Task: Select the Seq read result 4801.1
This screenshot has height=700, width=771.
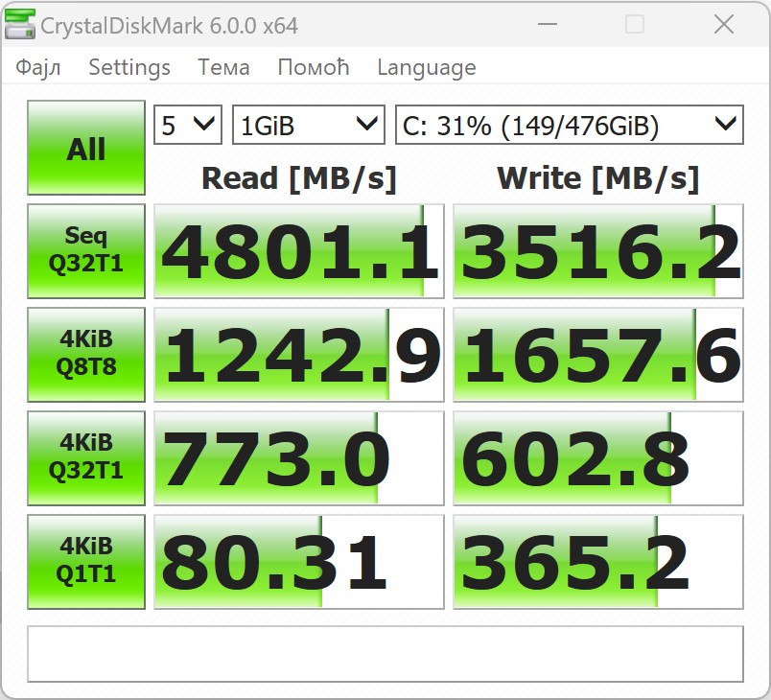Action: coord(299,251)
